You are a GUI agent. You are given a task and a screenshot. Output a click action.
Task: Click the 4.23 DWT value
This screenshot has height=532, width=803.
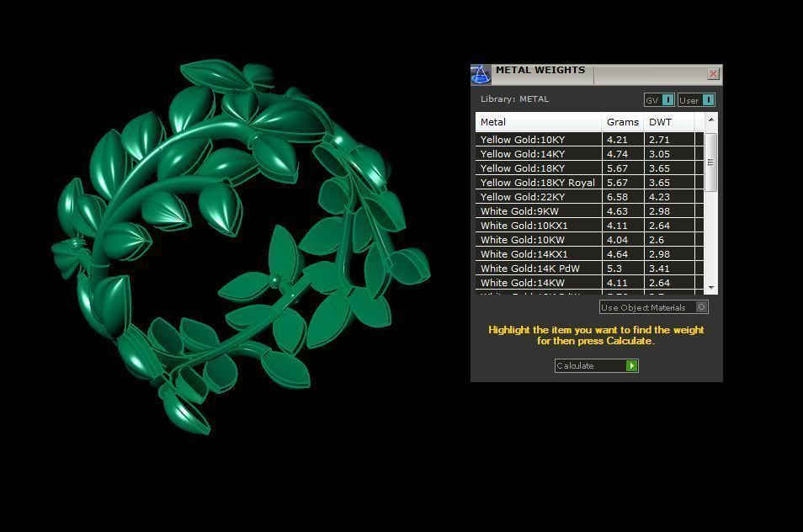[659, 197]
